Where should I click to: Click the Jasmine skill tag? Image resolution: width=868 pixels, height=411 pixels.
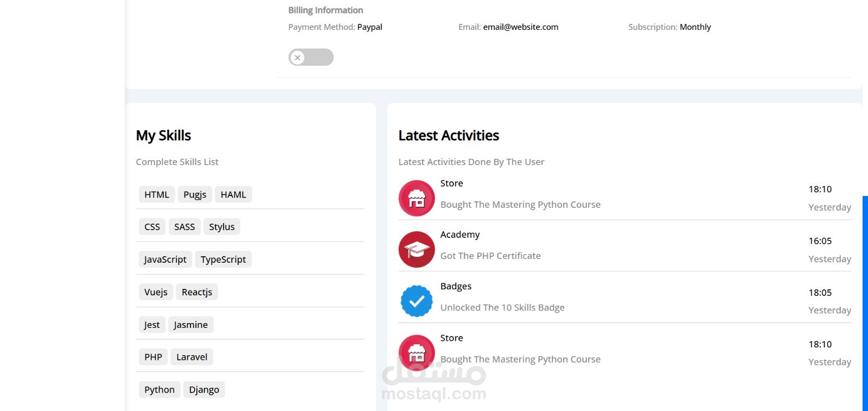point(190,325)
